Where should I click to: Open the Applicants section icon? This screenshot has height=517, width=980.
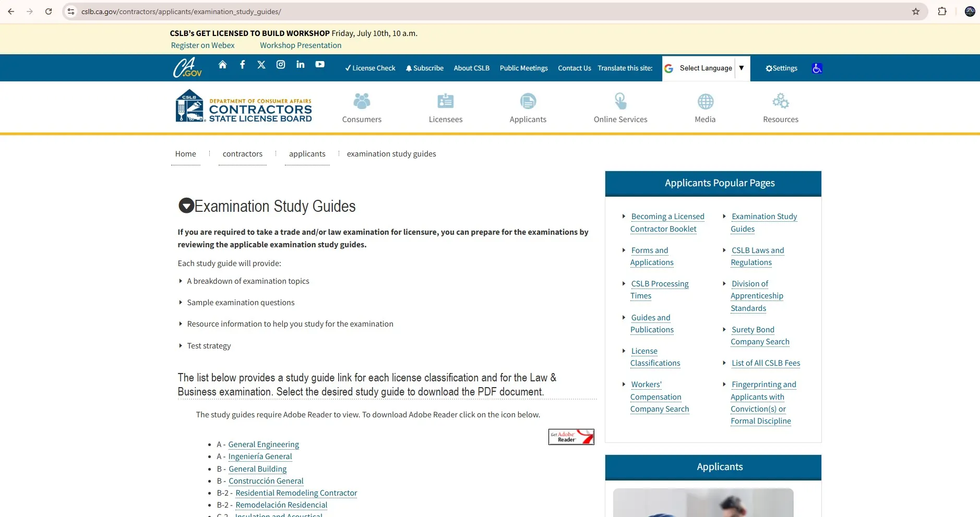point(528,101)
